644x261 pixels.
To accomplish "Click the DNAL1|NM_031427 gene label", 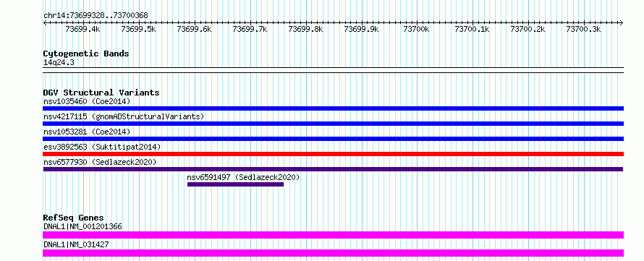I will (x=76, y=244).
